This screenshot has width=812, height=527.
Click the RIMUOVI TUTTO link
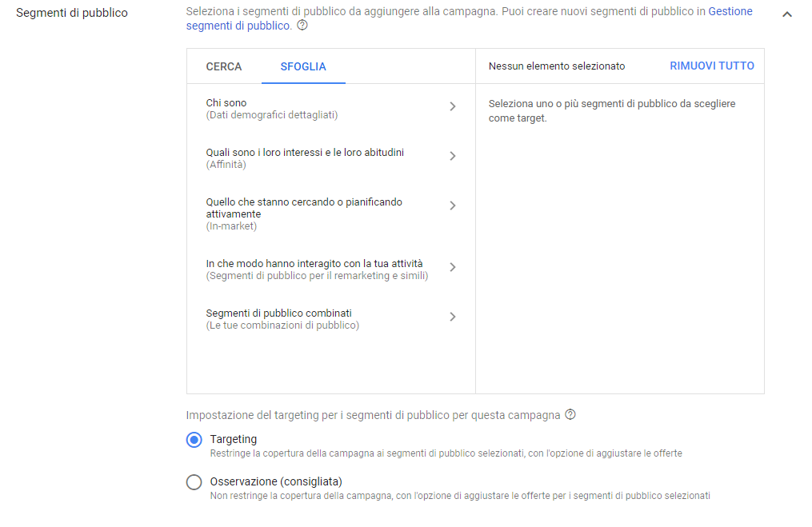(711, 66)
